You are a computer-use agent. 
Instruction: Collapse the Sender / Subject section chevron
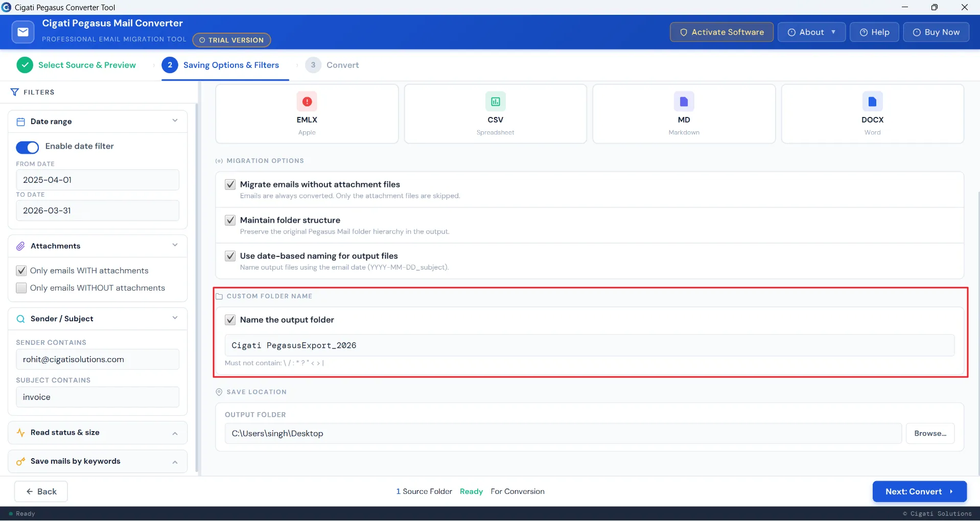[175, 318]
